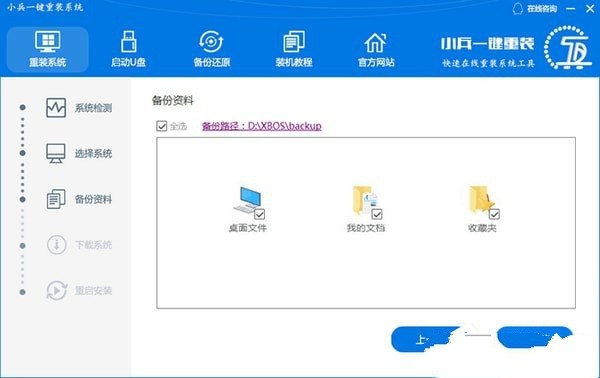Open the 备份路径 D:\XBOS\backup link
Image resolution: width=600 pixels, height=378 pixels.
262,126
